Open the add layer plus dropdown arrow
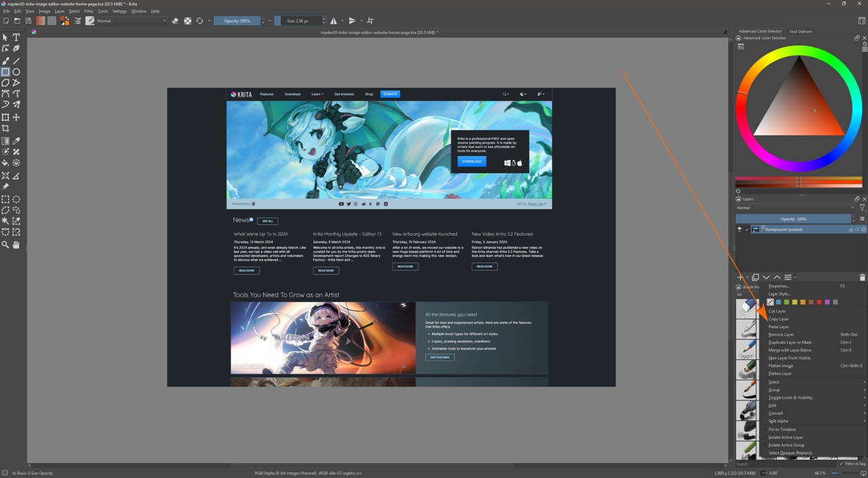 click(747, 277)
